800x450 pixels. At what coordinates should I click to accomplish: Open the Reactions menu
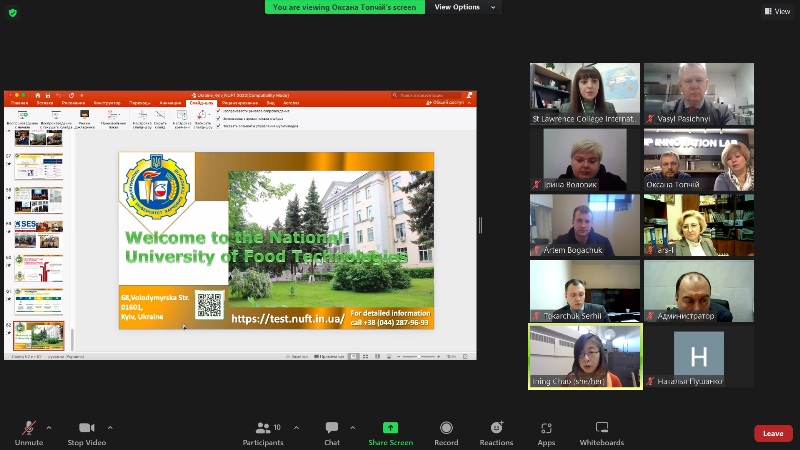tap(496, 433)
